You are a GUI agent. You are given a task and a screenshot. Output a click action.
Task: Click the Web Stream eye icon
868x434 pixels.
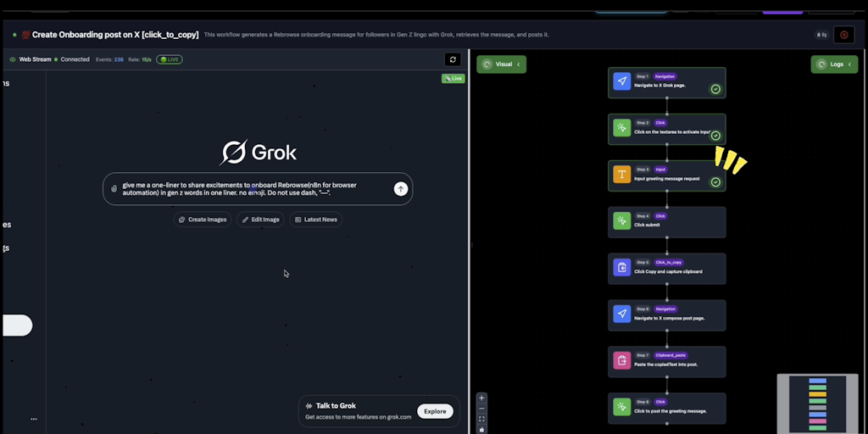click(x=13, y=60)
